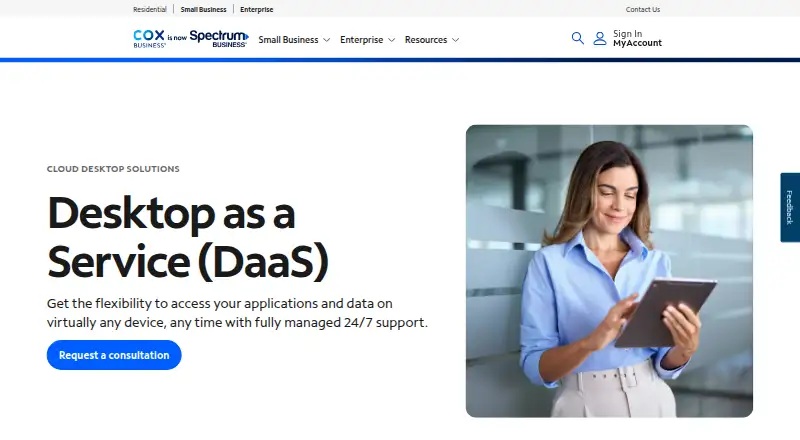Open the Contact Us link
This screenshot has width=800, height=440.
(x=643, y=9)
